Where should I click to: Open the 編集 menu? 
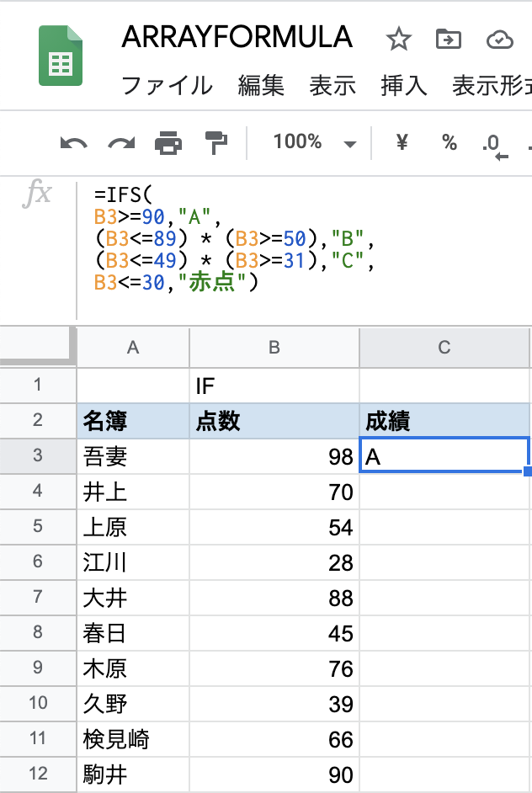coord(262,86)
